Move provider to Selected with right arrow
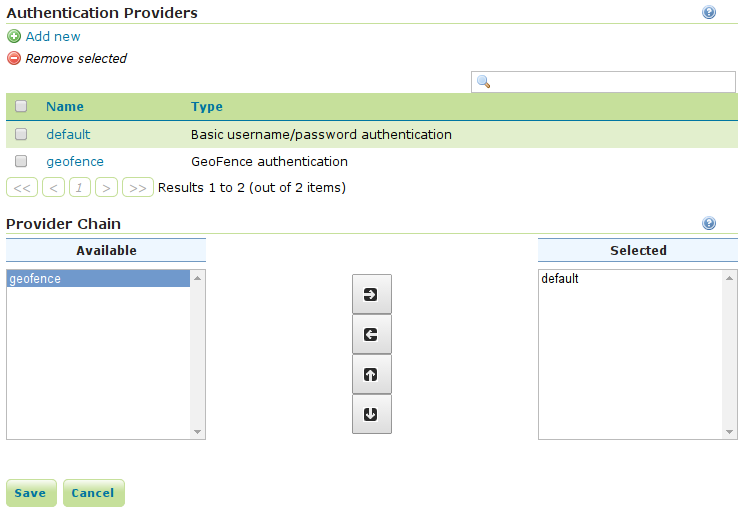This screenshot has width=747, height=518. tap(371, 295)
